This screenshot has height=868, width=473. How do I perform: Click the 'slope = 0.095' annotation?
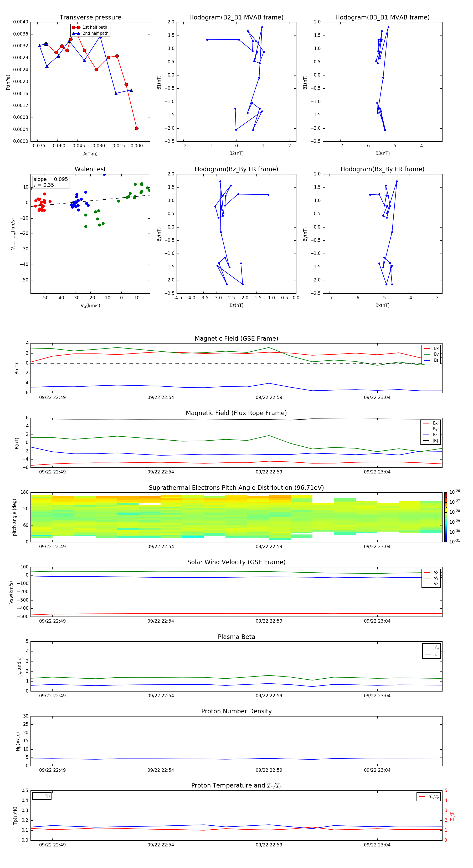51,179
